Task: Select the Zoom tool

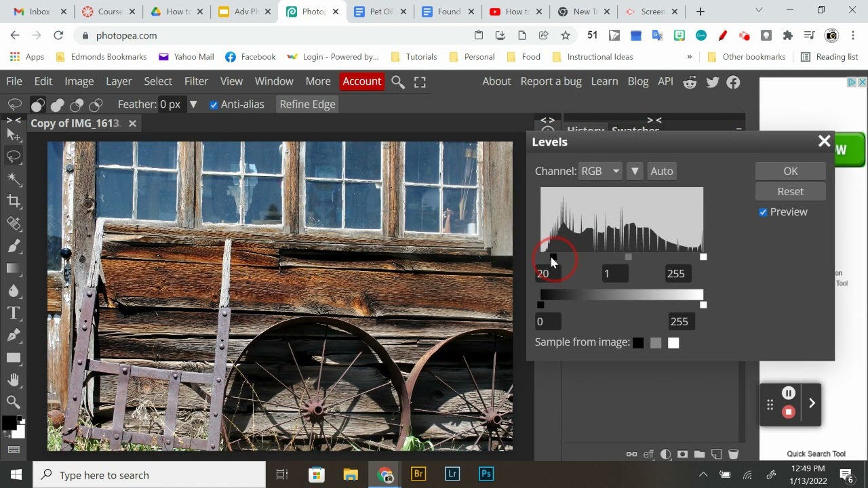Action: point(14,402)
